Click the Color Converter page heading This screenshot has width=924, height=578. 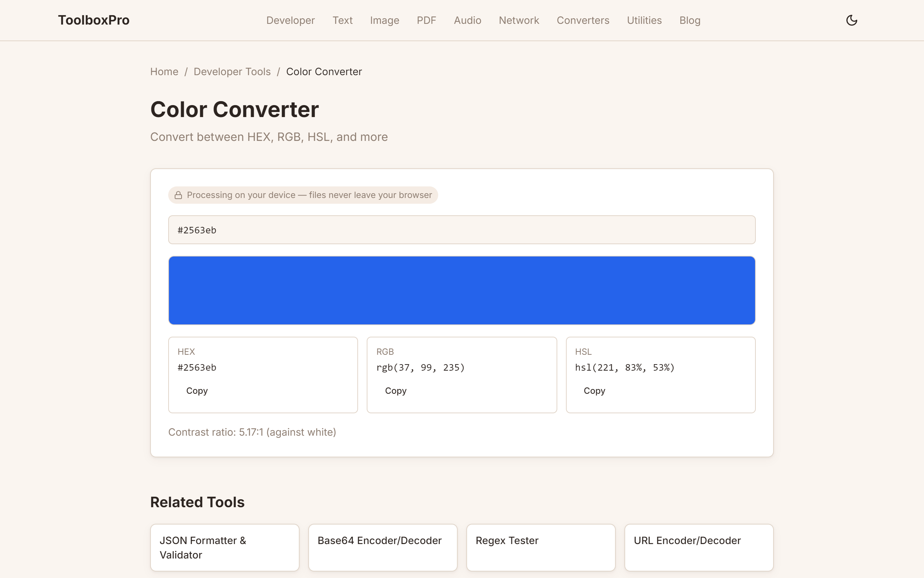235,109
